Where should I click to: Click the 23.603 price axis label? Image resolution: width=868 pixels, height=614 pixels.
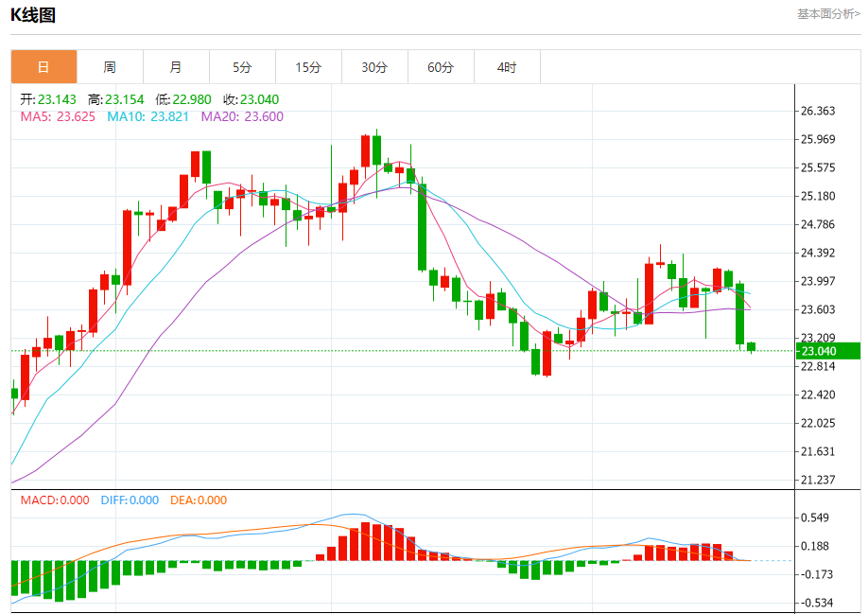pyautogui.click(x=818, y=309)
